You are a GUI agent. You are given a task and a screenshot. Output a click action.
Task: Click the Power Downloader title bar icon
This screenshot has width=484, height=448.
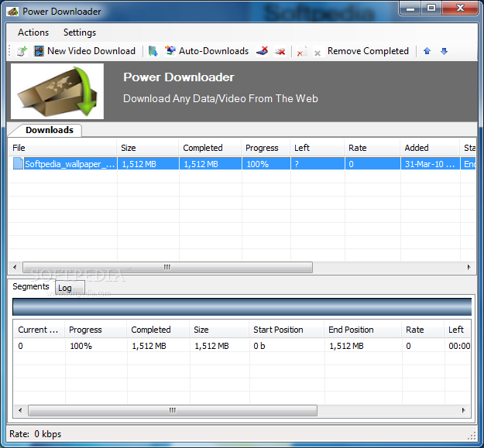click(12, 12)
